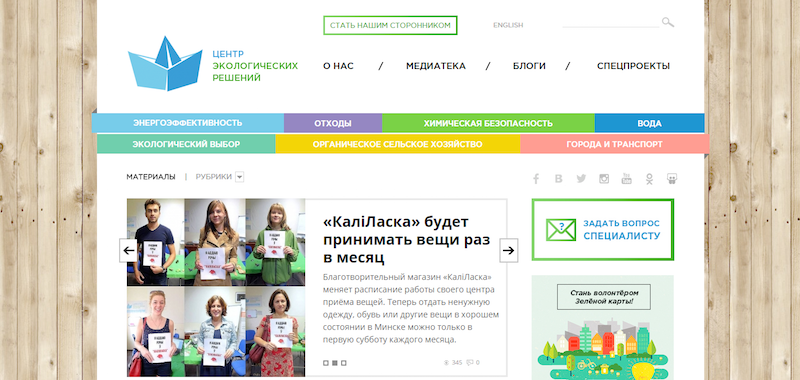This screenshot has width=800, height=380.
Task: Click the views eye counter icon
Action: tap(446, 363)
